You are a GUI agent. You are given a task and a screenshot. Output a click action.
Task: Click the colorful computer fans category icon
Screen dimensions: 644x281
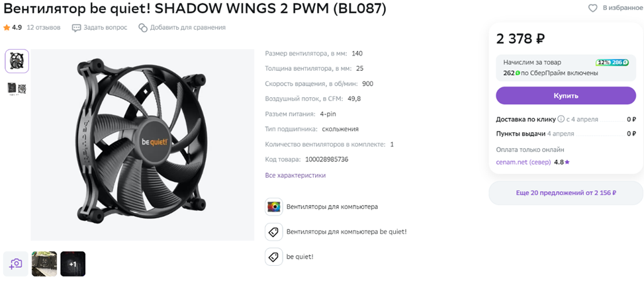(x=273, y=207)
